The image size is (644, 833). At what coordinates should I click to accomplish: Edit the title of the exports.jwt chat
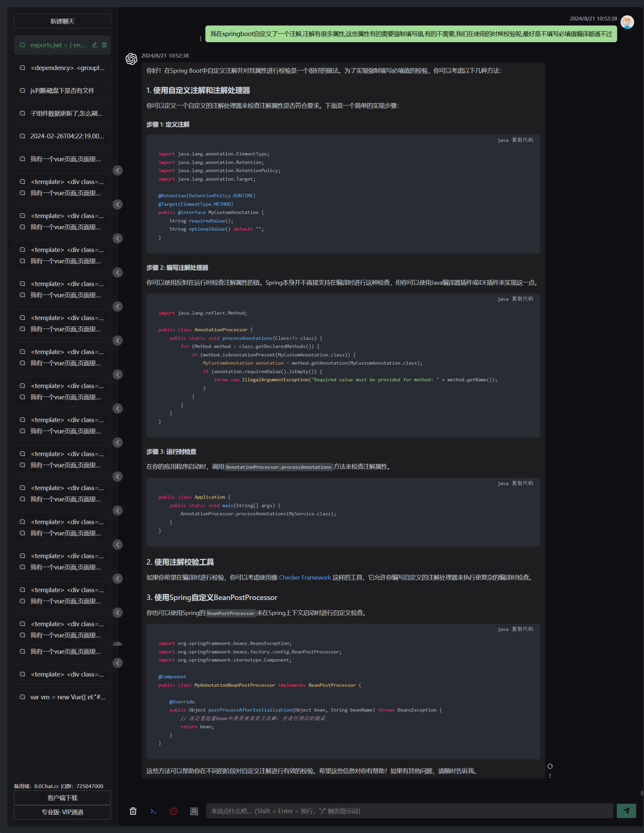(95, 45)
